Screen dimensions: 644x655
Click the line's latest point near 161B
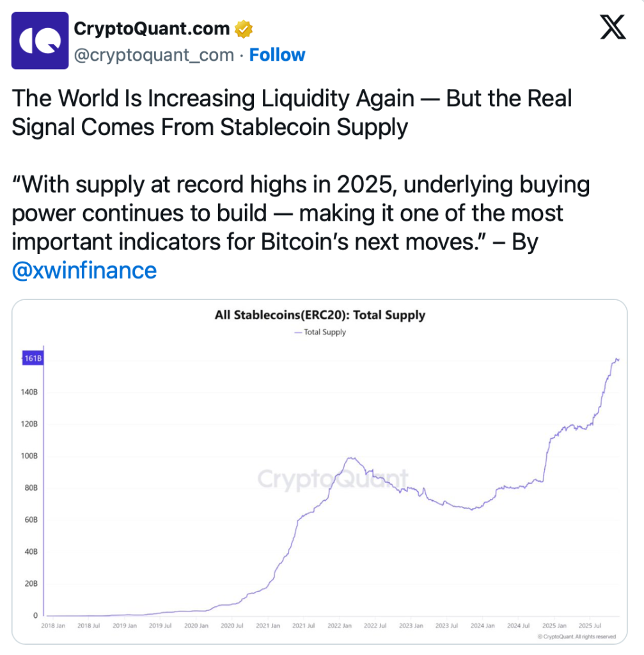coord(618,359)
